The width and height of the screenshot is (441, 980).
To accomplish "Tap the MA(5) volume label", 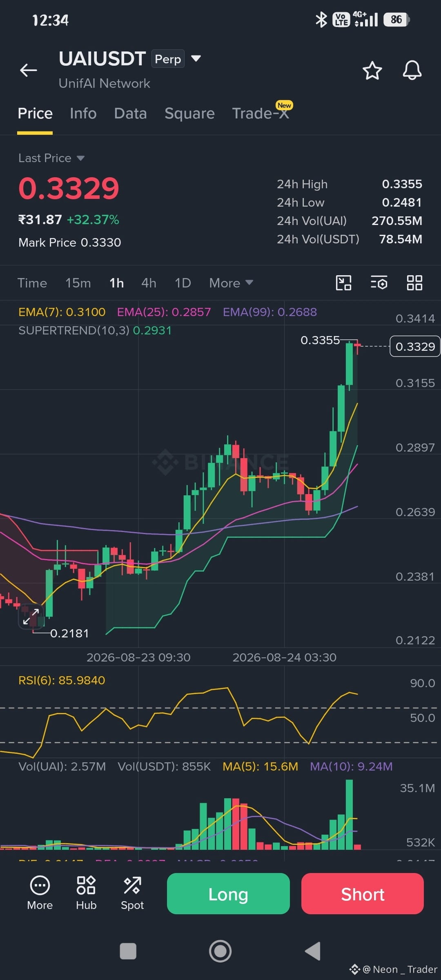I will coord(260,766).
